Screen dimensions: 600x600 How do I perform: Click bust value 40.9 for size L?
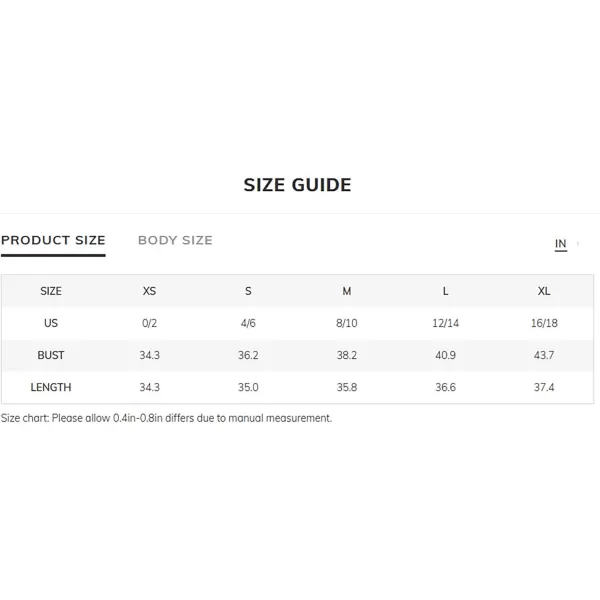point(445,355)
